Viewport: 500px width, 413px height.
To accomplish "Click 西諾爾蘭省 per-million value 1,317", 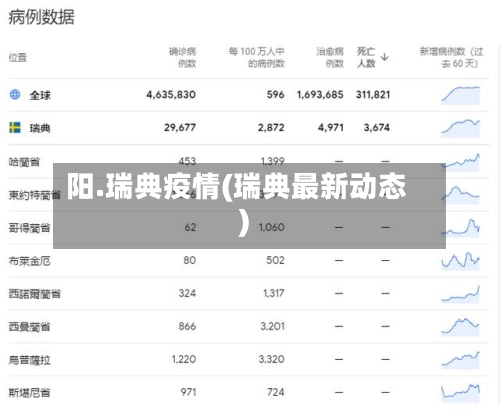I will [x=274, y=293].
